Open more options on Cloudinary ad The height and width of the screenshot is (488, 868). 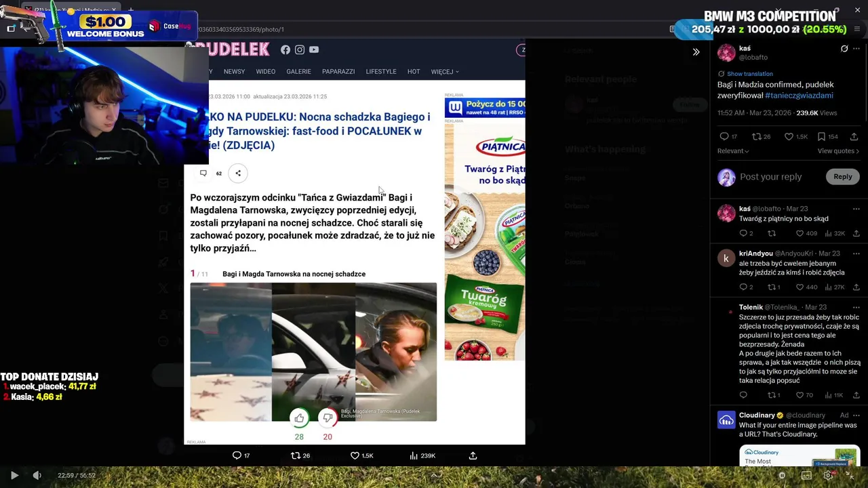[858, 415]
